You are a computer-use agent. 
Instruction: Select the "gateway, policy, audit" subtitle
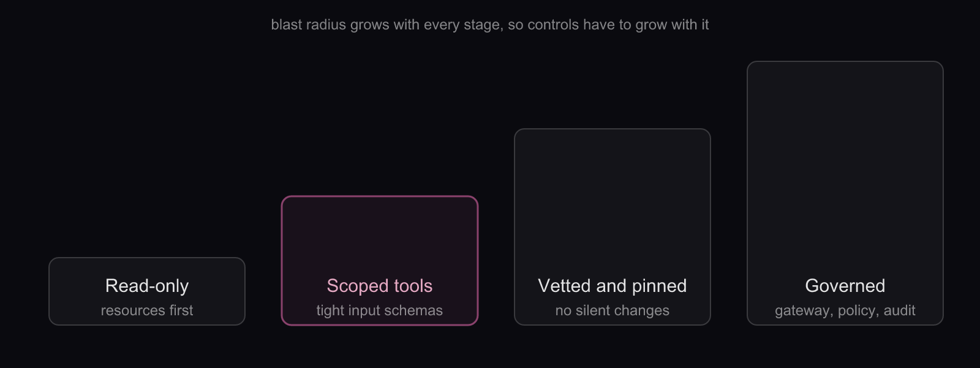pos(845,310)
